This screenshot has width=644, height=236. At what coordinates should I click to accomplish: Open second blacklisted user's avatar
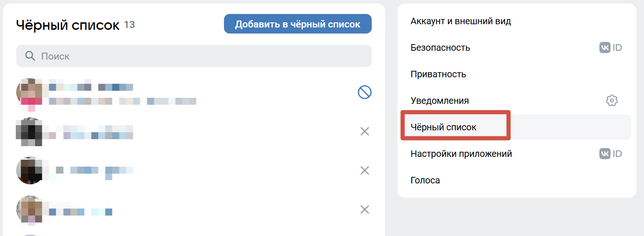(x=30, y=131)
